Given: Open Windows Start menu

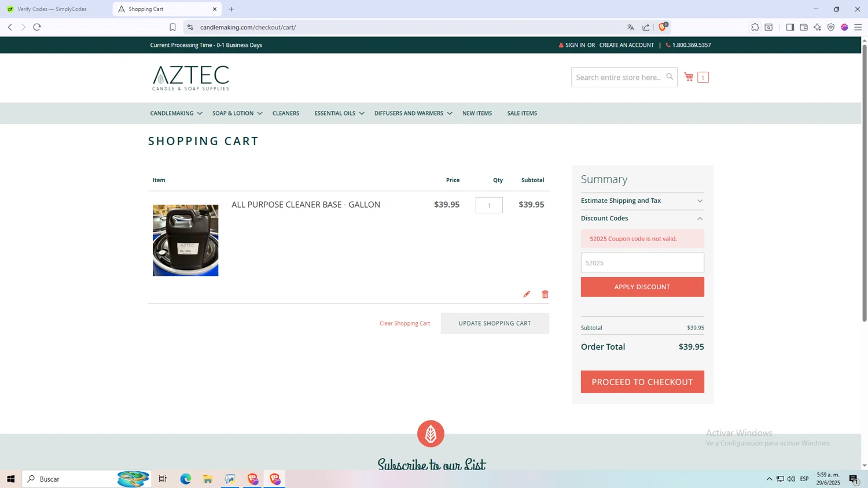Looking at the screenshot, I should click(x=10, y=479).
